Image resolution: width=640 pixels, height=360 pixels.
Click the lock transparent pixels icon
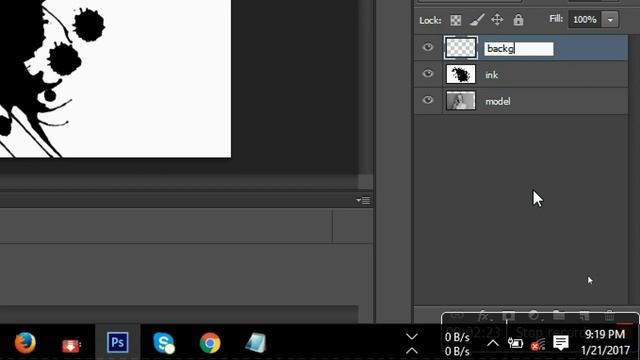tap(456, 20)
